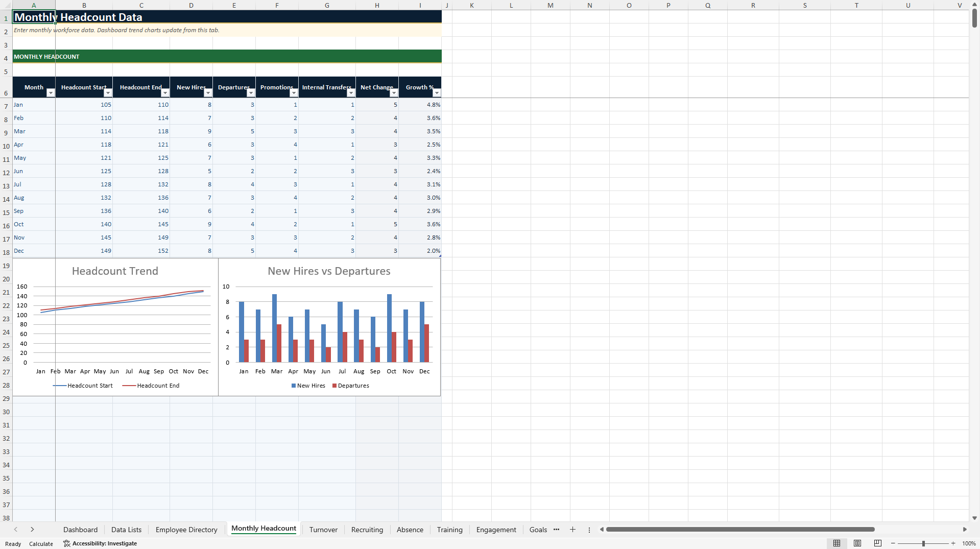
Task: Switch to the Turnover sheet tab
Action: click(323, 530)
